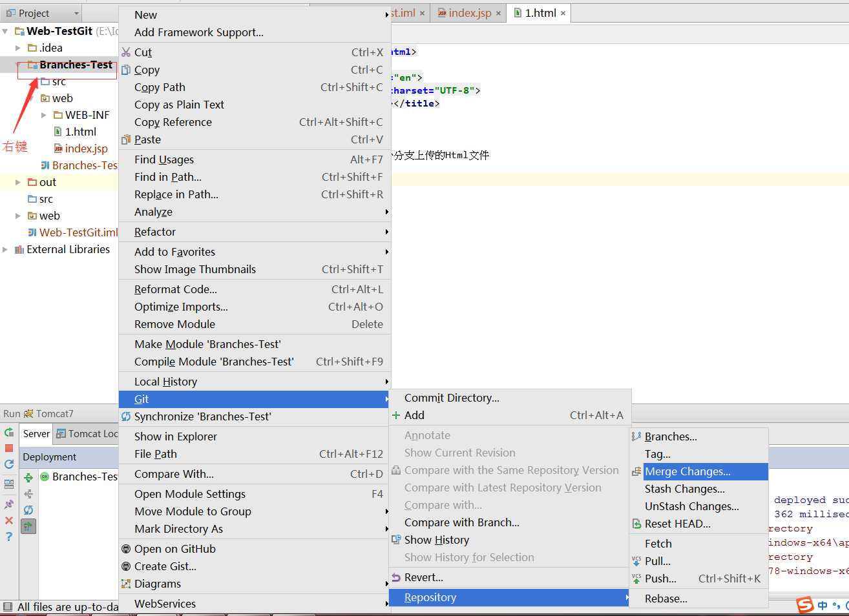The image size is (849, 616).
Task: Select Tag... in Repository submenu
Action: [x=699, y=454]
